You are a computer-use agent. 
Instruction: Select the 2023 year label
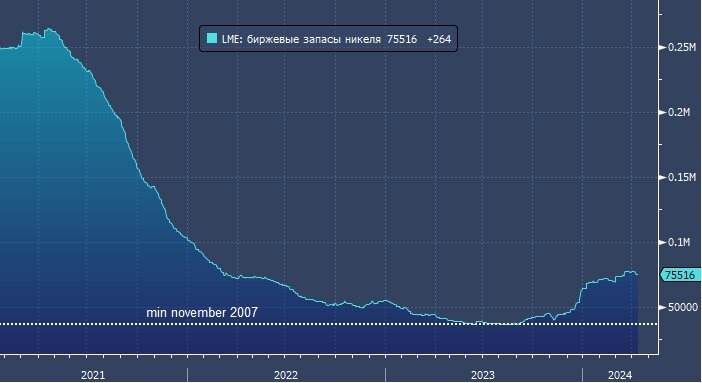(483, 375)
